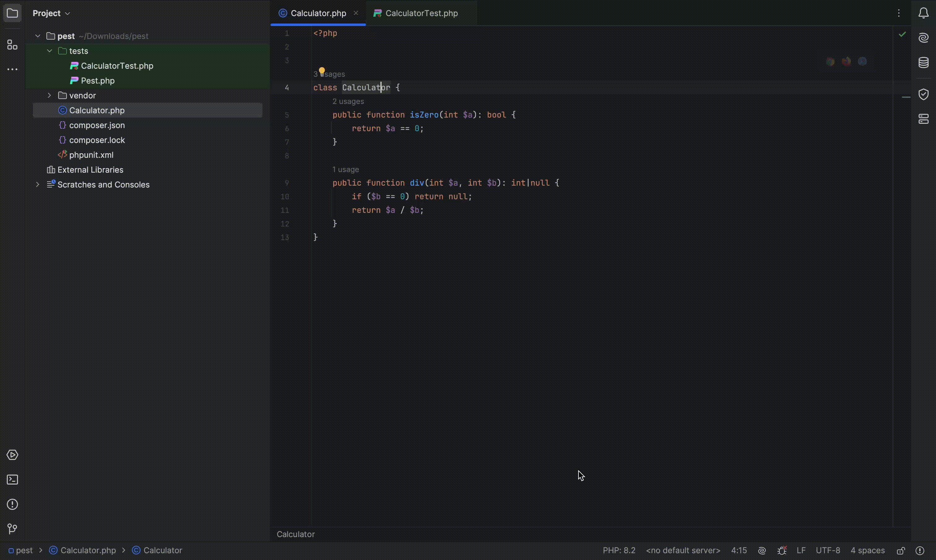The image size is (936, 560).
Task: Click line number 9 in the gutter
Action: 287,183
